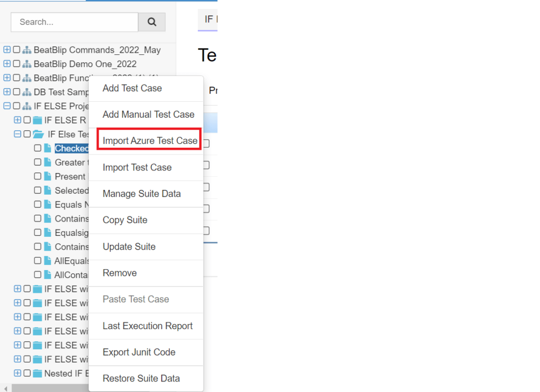This screenshot has width=540, height=392.
Task: Toggle the checkbox for AllEquals test case
Action: 38,261
